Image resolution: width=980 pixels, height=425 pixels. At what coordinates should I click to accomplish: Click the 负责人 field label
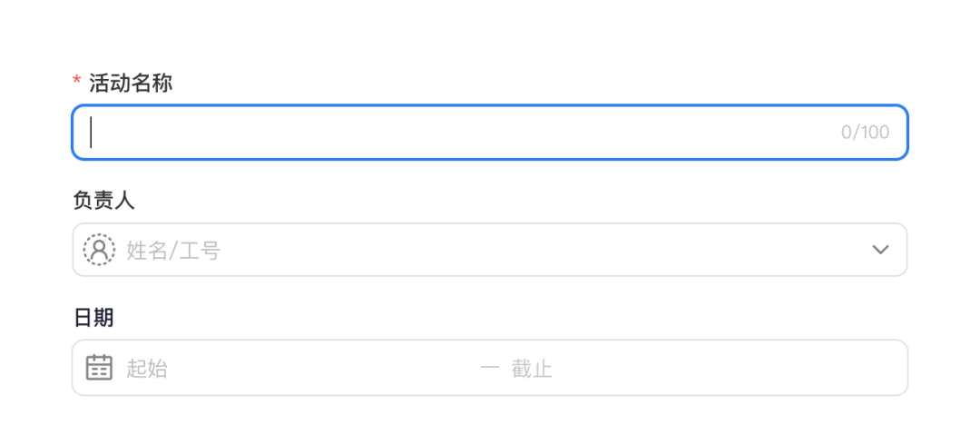103,201
